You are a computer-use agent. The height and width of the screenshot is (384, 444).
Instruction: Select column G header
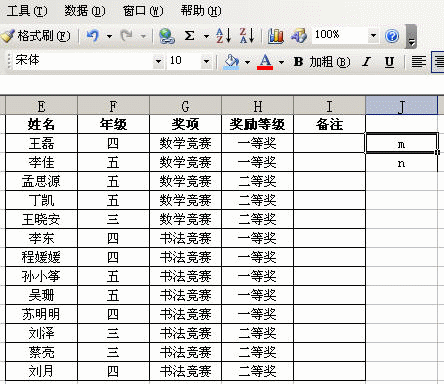(185, 107)
